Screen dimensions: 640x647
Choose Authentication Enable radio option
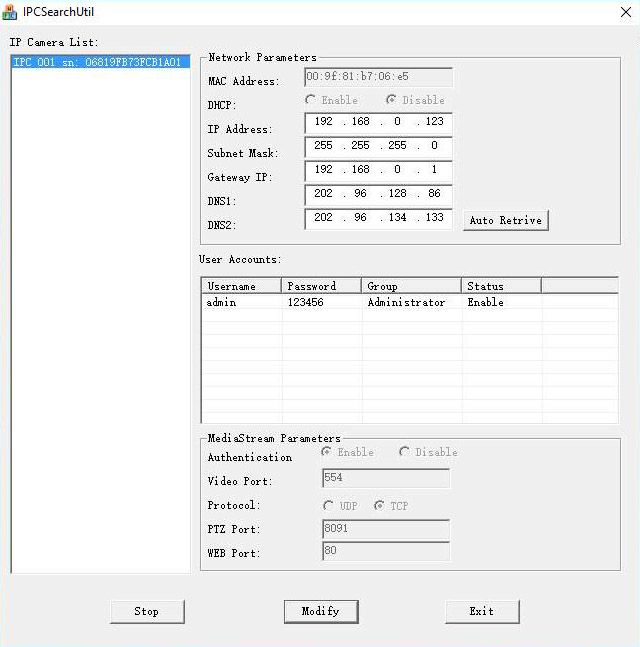(x=327, y=452)
